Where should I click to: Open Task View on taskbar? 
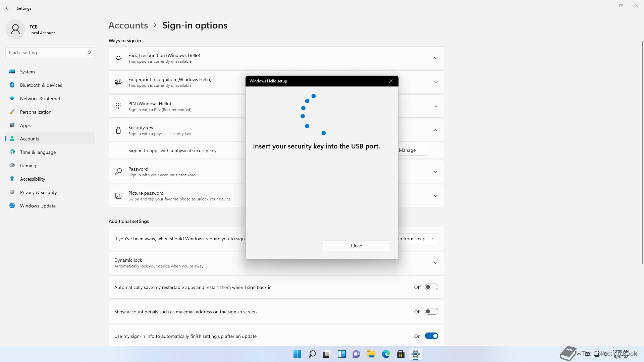coord(327,354)
